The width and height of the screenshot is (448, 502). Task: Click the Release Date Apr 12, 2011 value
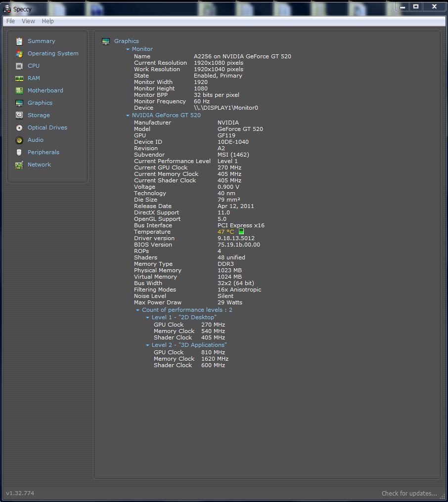235,206
